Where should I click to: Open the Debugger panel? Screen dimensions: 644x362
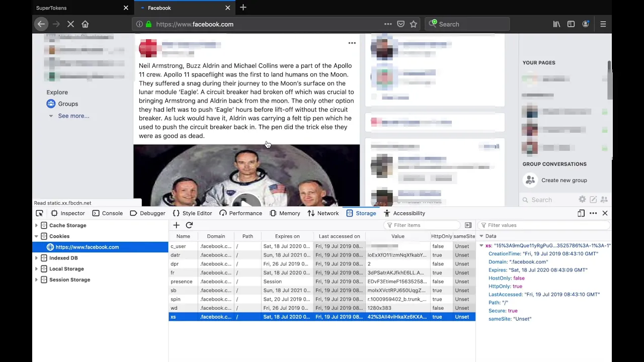(x=147, y=213)
